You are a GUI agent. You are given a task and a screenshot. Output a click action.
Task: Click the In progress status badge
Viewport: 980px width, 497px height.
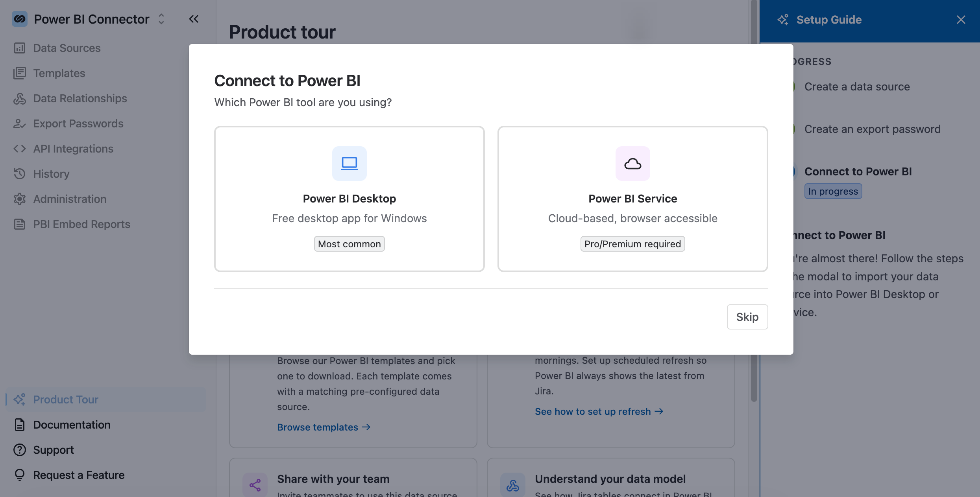pyautogui.click(x=833, y=191)
